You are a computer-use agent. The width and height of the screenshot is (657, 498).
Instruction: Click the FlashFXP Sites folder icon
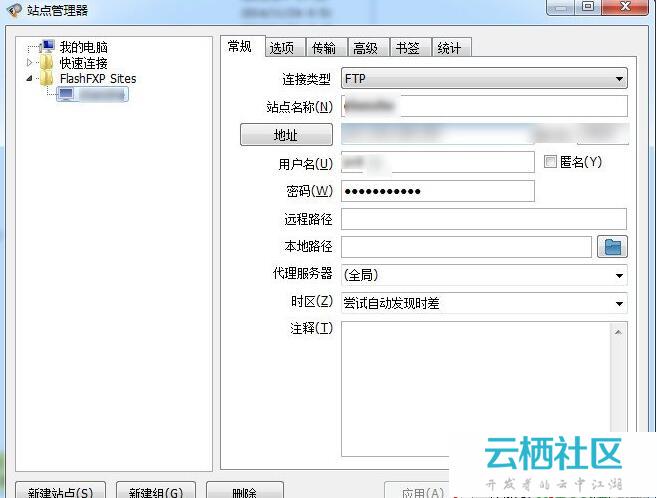click(47, 78)
